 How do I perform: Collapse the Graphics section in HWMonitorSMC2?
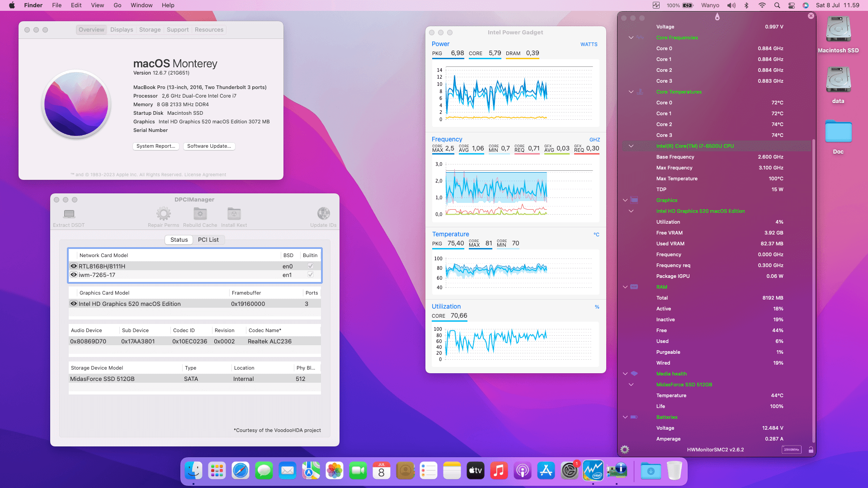coord(625,200)
